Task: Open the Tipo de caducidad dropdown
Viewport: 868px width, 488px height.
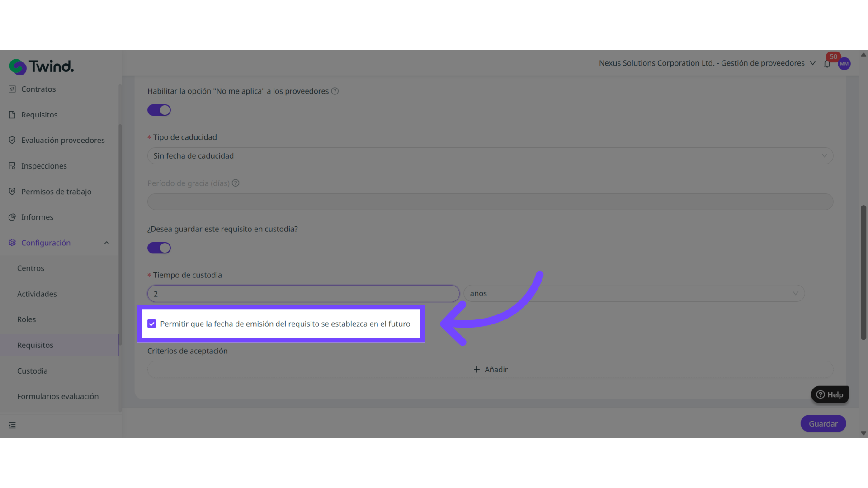Action: coord(490,156)
